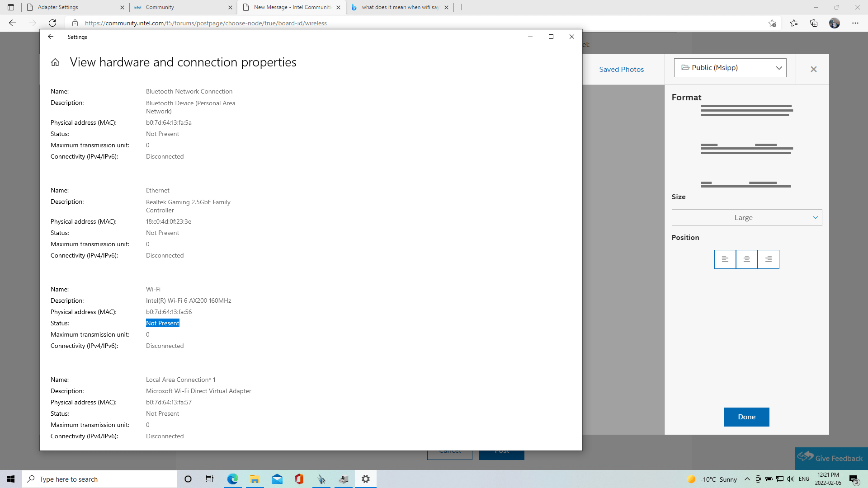Select center align image position

tap(747, 259)
